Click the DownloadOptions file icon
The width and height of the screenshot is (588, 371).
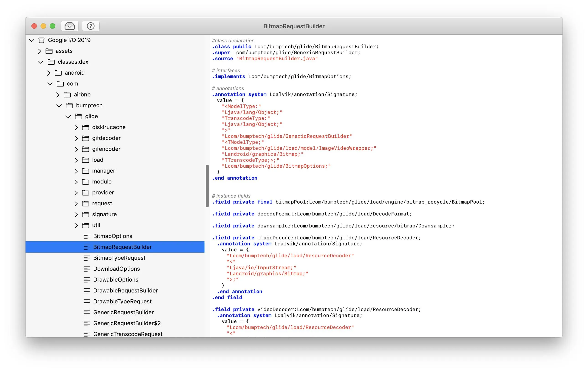click(87, 269)
